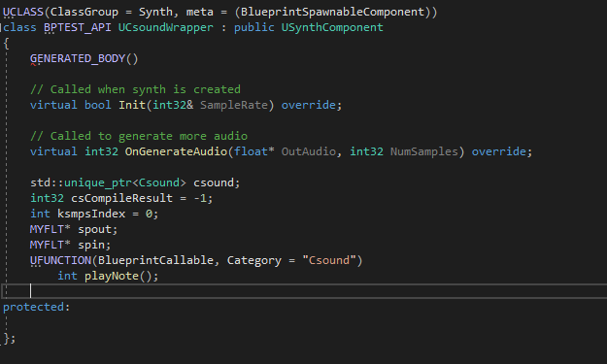Click the BlueprintSpawnableComponent meta specifier
The width and height of the screenshot is (607, 364).
click(x=332, y=12)
